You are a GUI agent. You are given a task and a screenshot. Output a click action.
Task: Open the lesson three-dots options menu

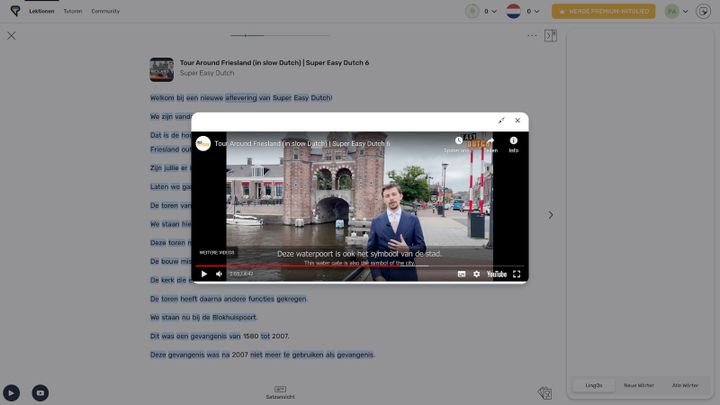(532, 35)
